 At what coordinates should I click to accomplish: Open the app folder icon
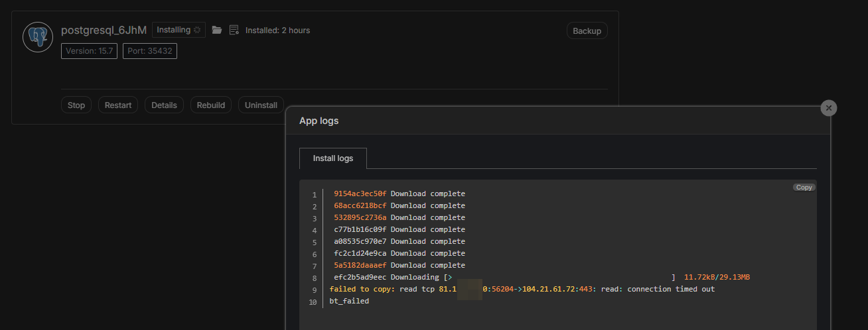point(217,30)
